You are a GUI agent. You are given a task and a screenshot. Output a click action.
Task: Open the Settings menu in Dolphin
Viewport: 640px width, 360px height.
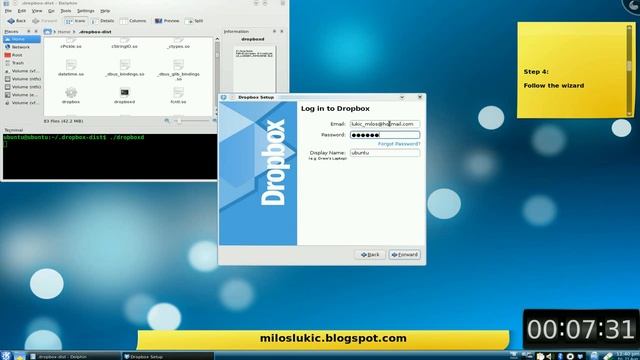click(x=86, y=11)
